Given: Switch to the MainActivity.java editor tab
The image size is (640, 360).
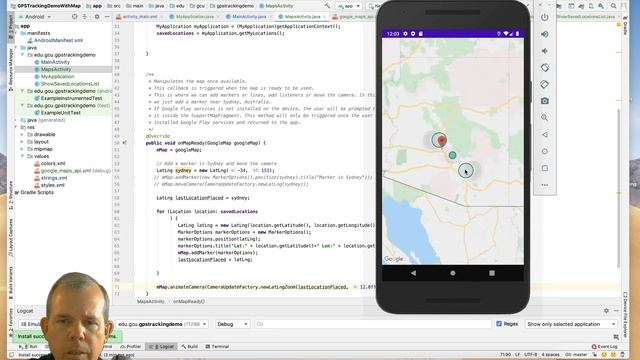Looking at the screenshot, I should point(248,17).
